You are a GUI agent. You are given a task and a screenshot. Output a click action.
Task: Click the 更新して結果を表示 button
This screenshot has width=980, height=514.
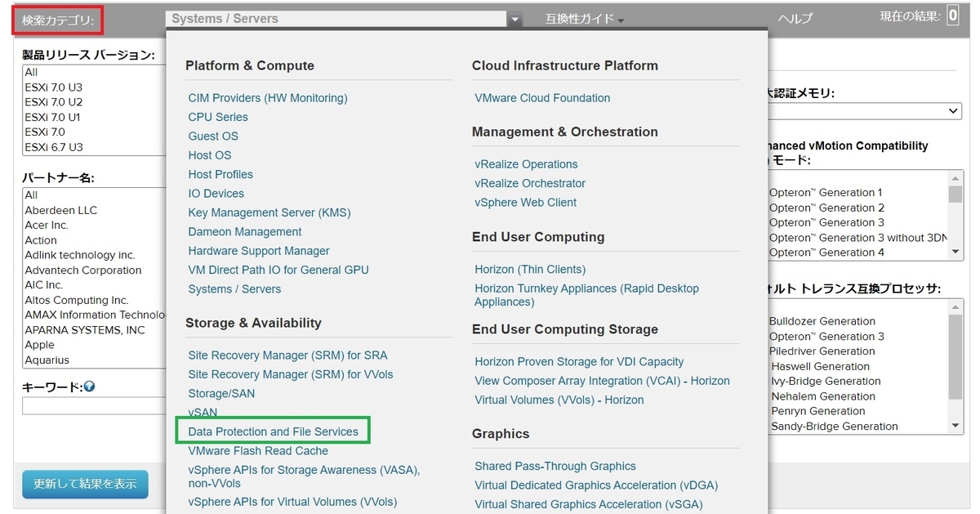pos(85,484)
